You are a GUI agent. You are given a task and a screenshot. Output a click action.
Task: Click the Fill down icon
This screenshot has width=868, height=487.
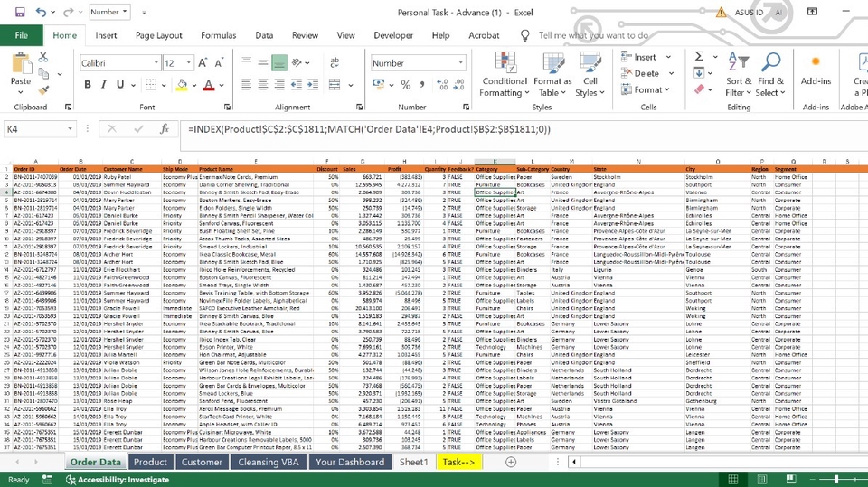[699, 73]
